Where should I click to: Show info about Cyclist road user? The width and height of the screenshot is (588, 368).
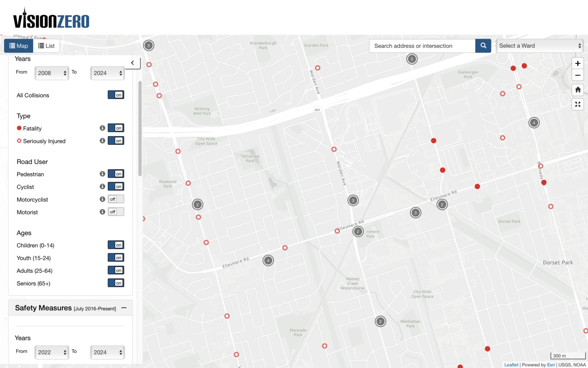coord(102,186)
